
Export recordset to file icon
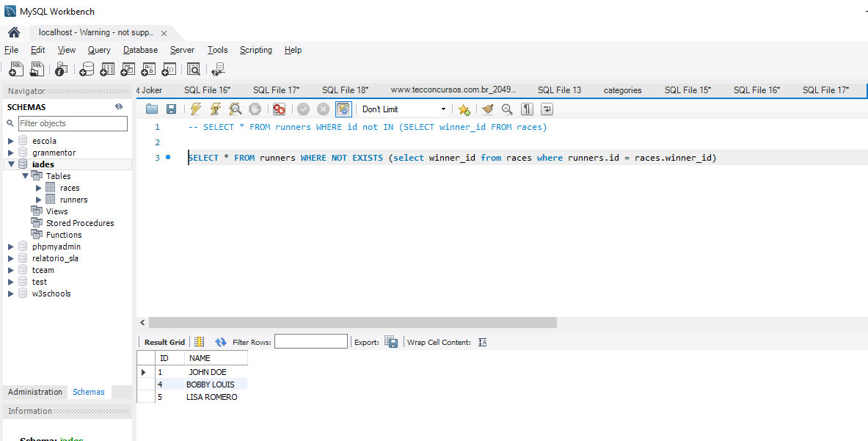[x=391, y=342]
